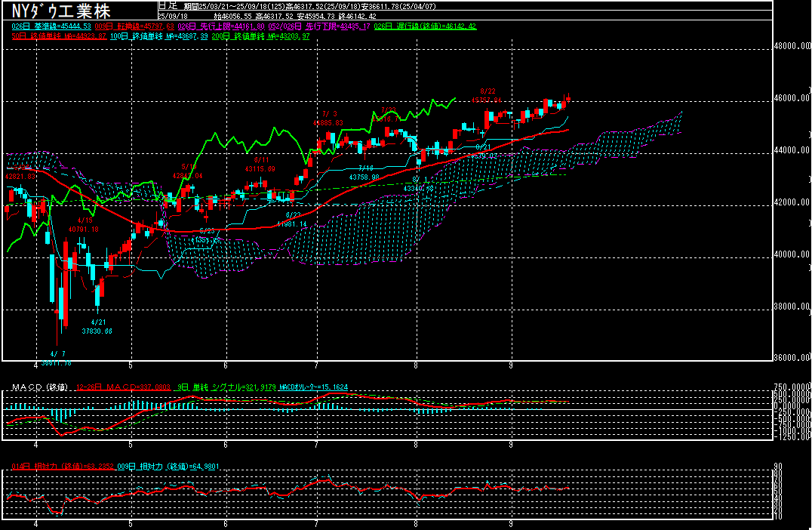
Task: Select the 日足 timeframe label
Action: 168,5
